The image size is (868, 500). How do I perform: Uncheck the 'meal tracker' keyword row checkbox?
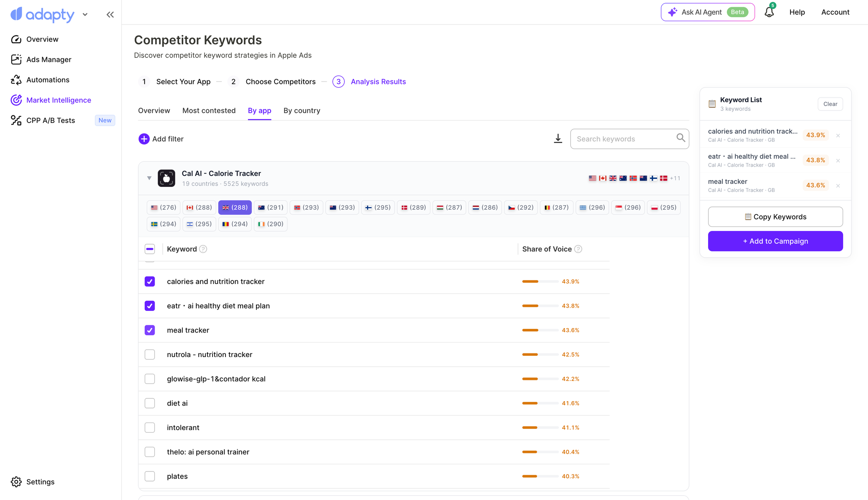[x=150, y=330]
